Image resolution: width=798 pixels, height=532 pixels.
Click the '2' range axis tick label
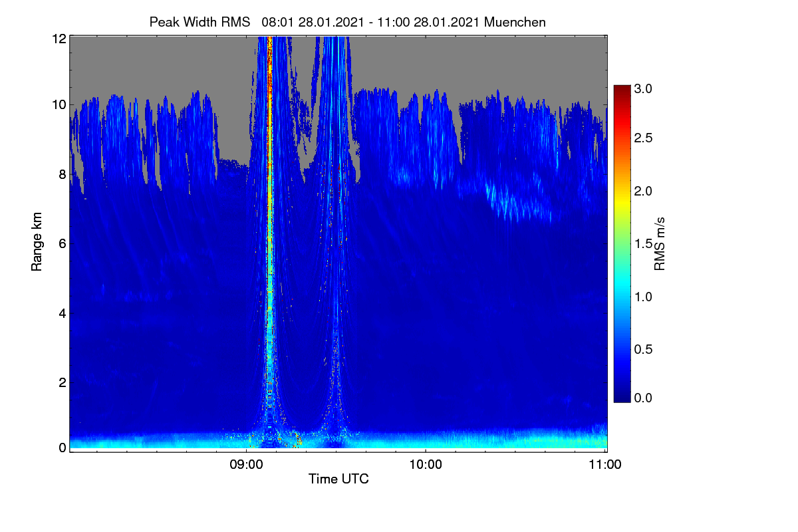tap(62, 382)
